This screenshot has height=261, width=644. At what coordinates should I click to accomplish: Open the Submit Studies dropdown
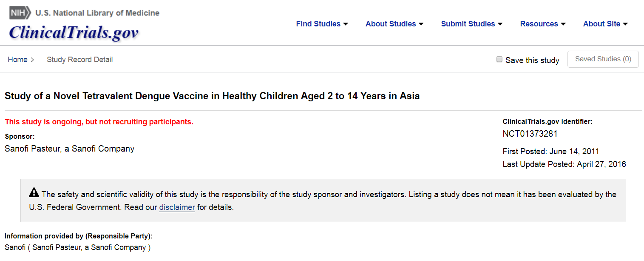471,24
